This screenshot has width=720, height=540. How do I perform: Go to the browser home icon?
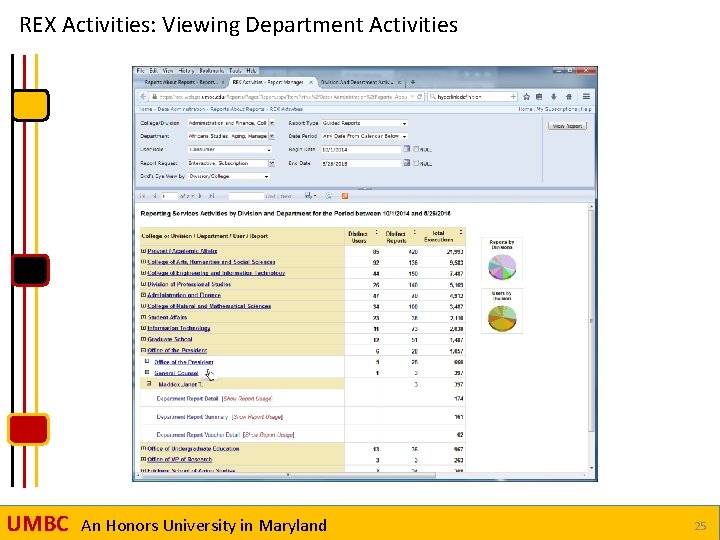click(x=569, y=96)
